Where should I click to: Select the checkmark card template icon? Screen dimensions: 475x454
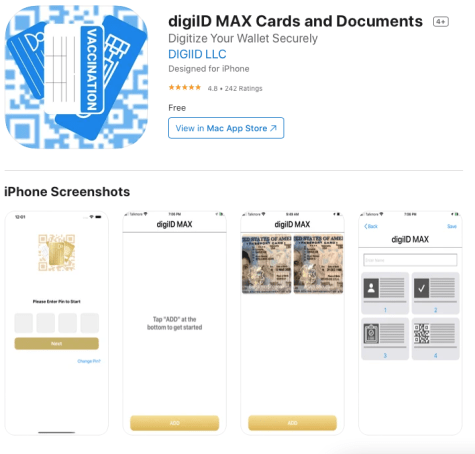pos(422,288)
